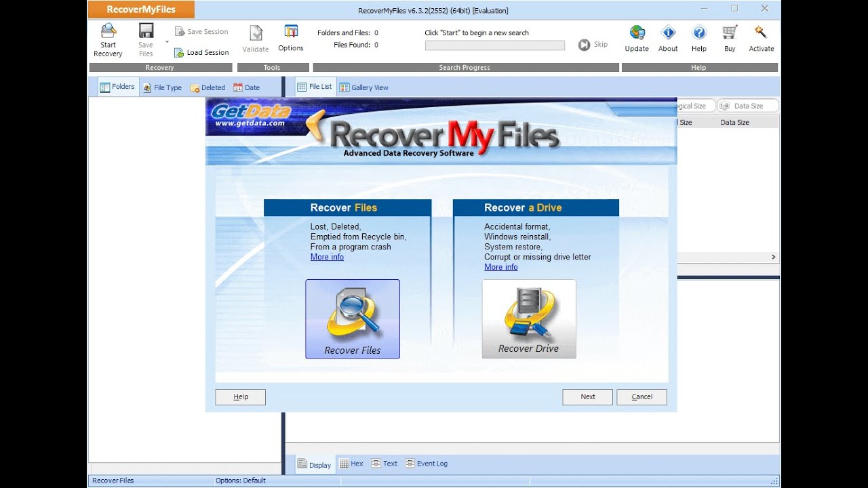
Task: Open the Event Log tab
Action: [x=427, y=464]
